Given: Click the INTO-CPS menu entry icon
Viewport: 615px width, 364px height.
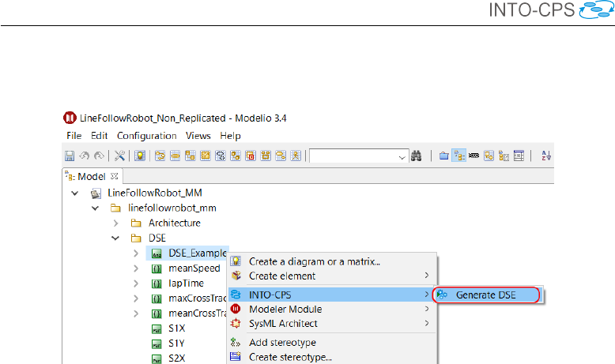Looking at the screenshot, I should [236, 295].
